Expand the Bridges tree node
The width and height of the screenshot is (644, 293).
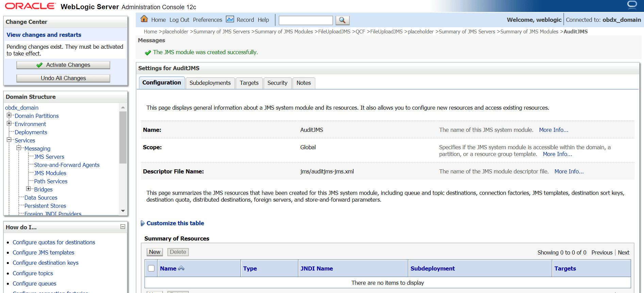click(29, 189)
